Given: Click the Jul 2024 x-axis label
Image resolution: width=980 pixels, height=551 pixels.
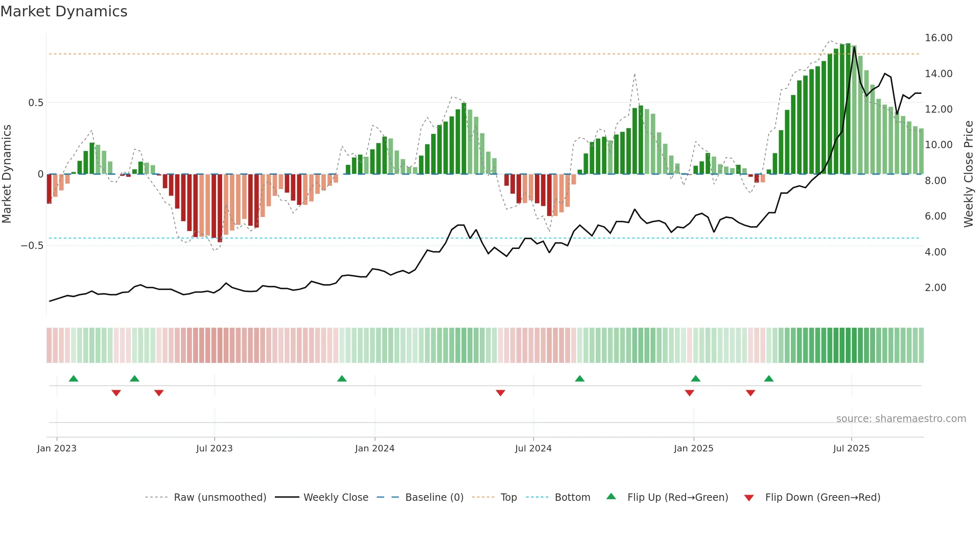Looking at the screenshot, I should [533, 448].
